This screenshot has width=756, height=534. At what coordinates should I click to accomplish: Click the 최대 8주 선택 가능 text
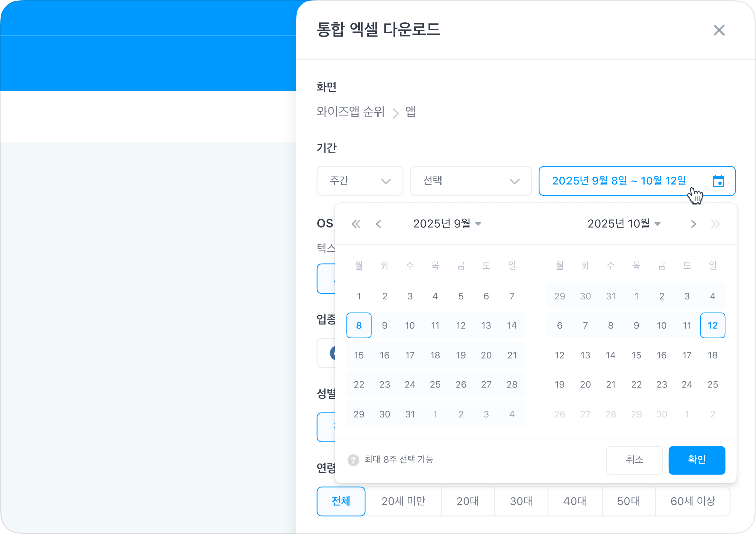pyautogui.click(x=399, y=459)
